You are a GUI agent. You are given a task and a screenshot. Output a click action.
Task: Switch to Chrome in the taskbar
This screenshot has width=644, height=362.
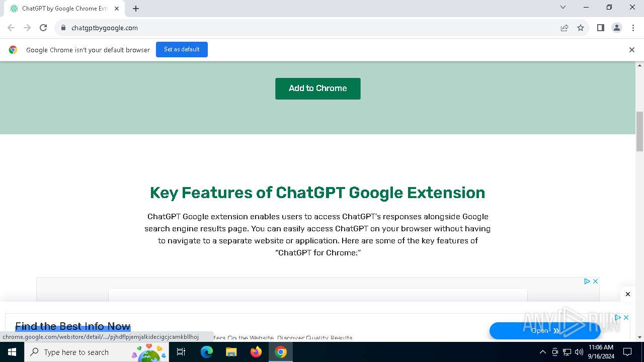click(x=281, y=352)
